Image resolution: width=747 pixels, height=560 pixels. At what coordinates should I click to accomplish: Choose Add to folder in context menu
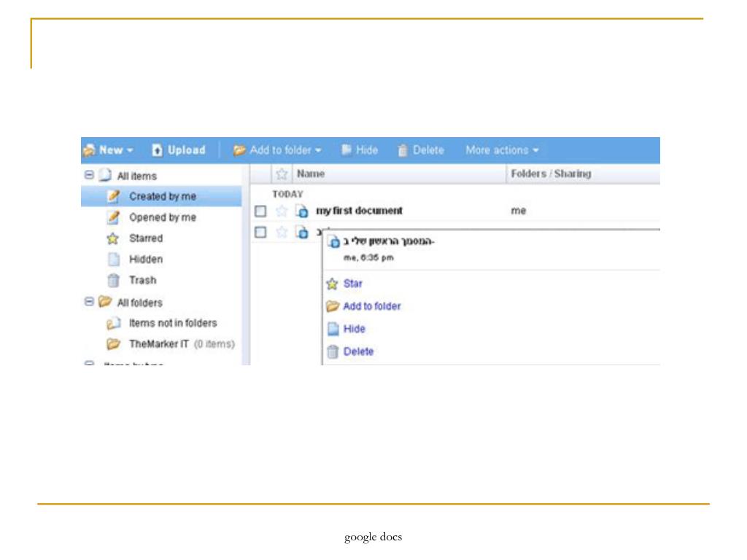coord(371,306)
